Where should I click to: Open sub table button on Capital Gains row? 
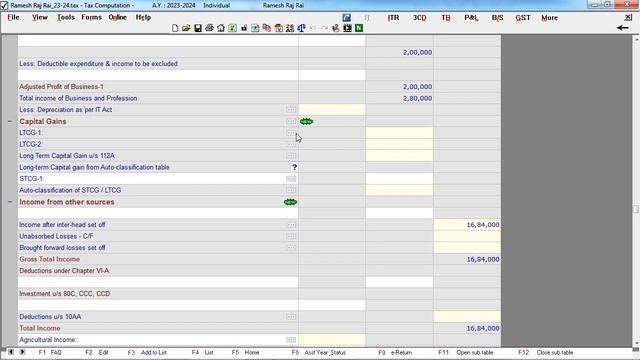(291, 122)
